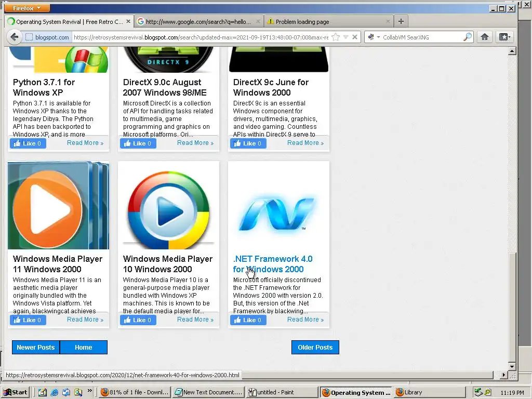Click the Older Posts button
This screenshot has height=399, width=532.
click(x=315, y=348)
